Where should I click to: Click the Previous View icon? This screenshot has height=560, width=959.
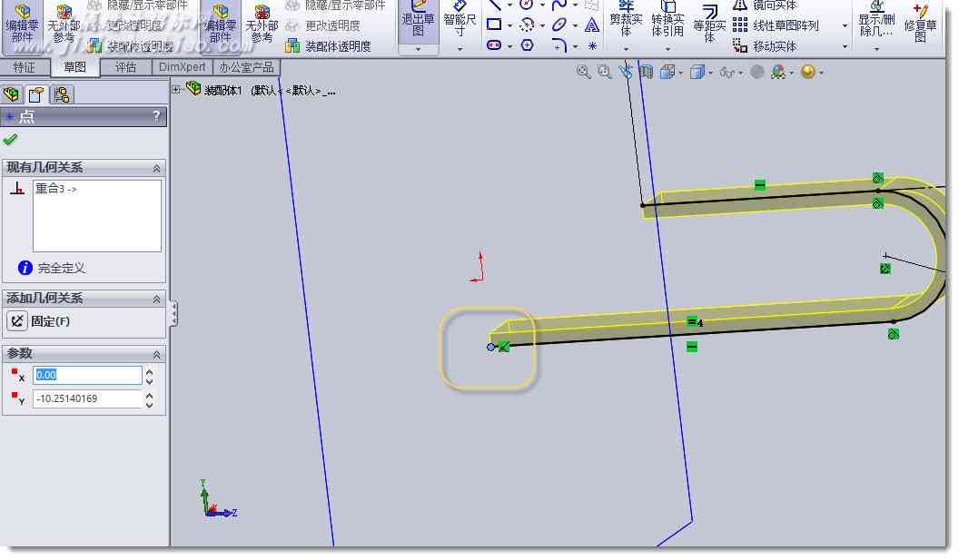pos(625,72)
